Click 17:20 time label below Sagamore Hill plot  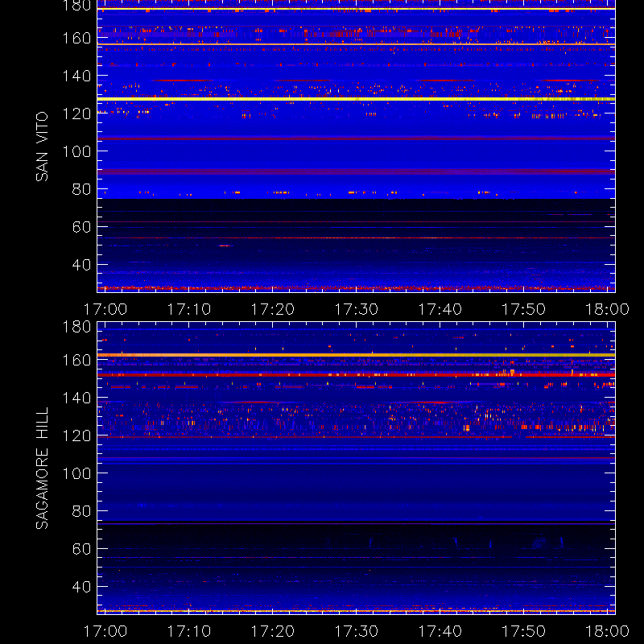pos(273,631)
